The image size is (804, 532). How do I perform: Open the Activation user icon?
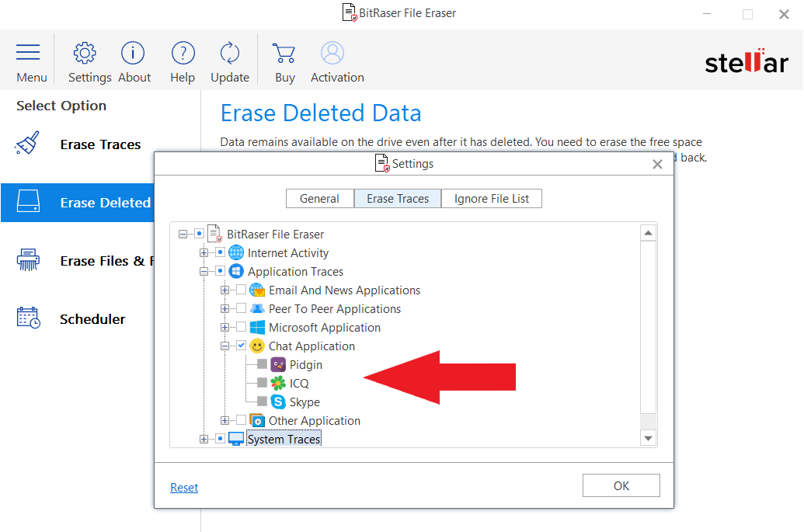(x=332, y=53)
